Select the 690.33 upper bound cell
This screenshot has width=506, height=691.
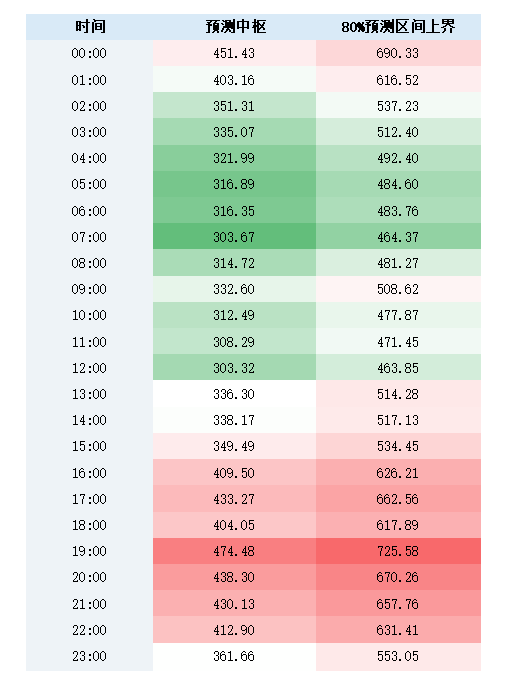398,53
